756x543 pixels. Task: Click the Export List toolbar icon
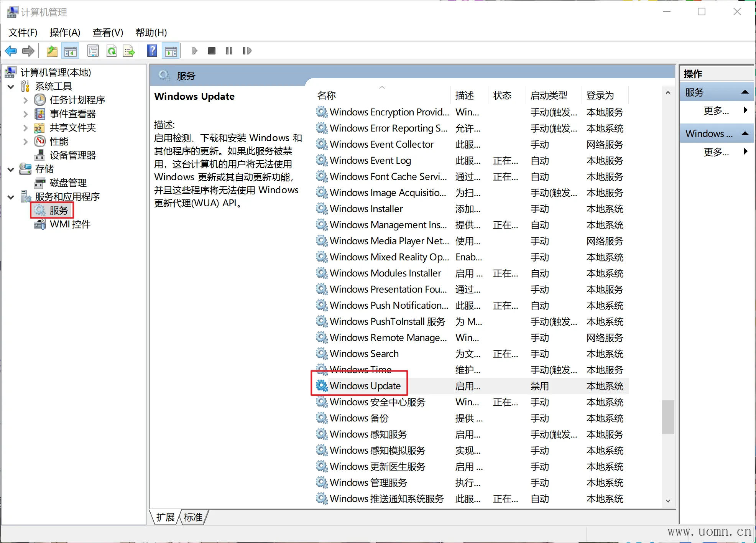point(128,51)
